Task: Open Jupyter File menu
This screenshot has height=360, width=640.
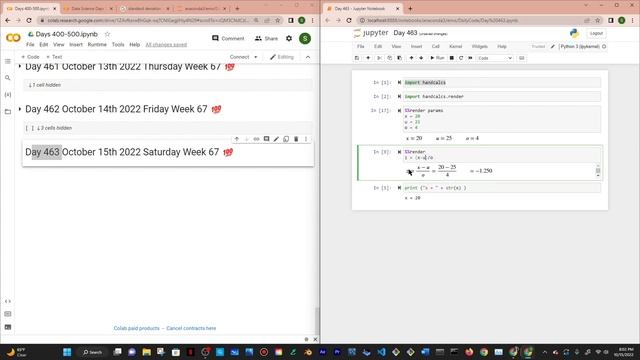Action: tap(360, 47)
